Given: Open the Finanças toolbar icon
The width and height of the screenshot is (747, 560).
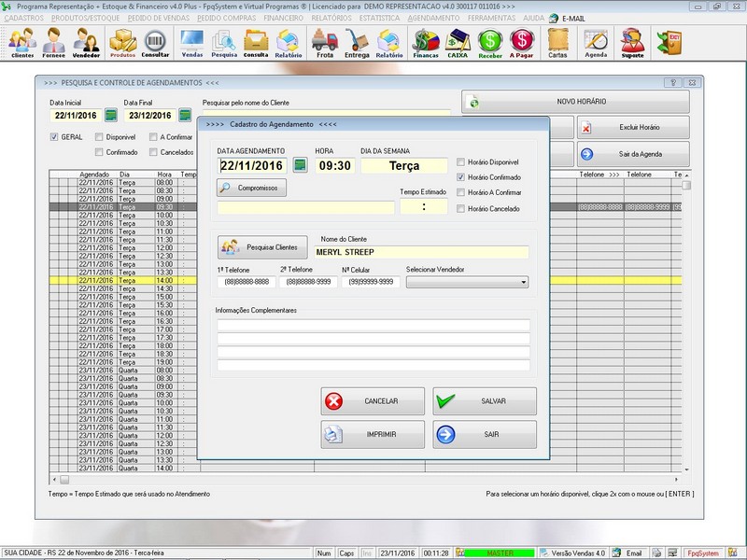Looking at the screenshot, I should click(x=426, y=42).
